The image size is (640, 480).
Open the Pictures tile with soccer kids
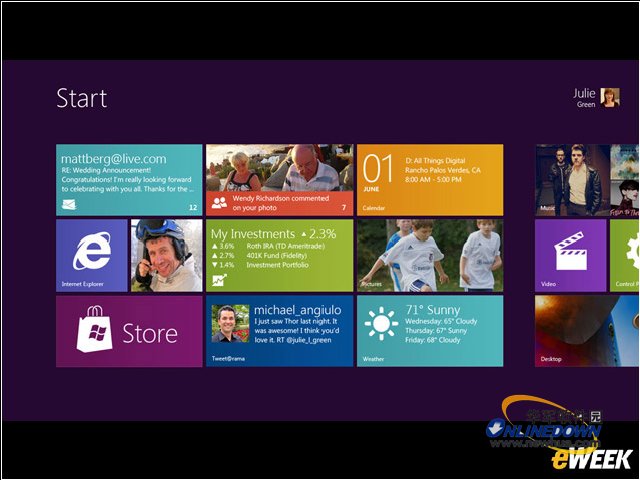click(x=430, y=256)
